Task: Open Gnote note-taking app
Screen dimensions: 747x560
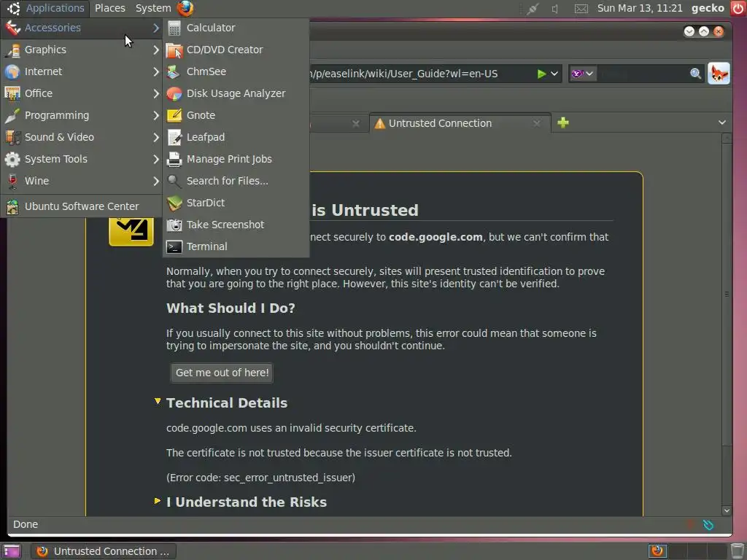Action: click(x=236, y=115)
